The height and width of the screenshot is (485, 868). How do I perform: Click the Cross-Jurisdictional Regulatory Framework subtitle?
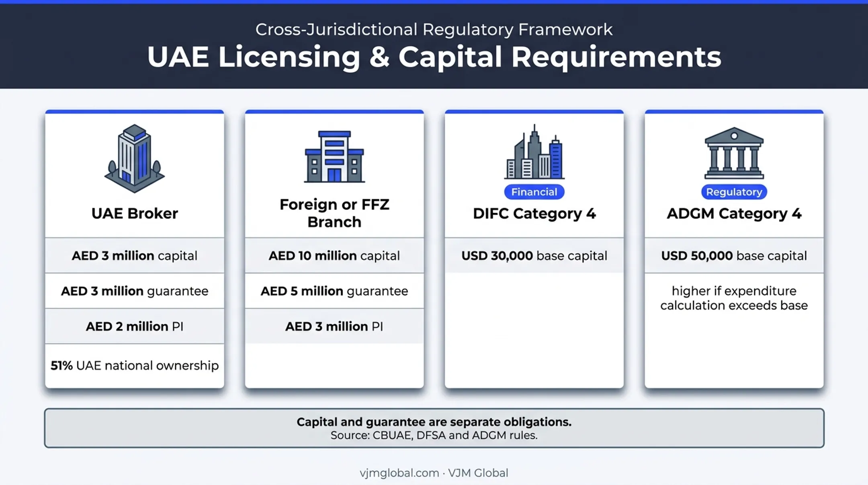(x=434, y=29)
